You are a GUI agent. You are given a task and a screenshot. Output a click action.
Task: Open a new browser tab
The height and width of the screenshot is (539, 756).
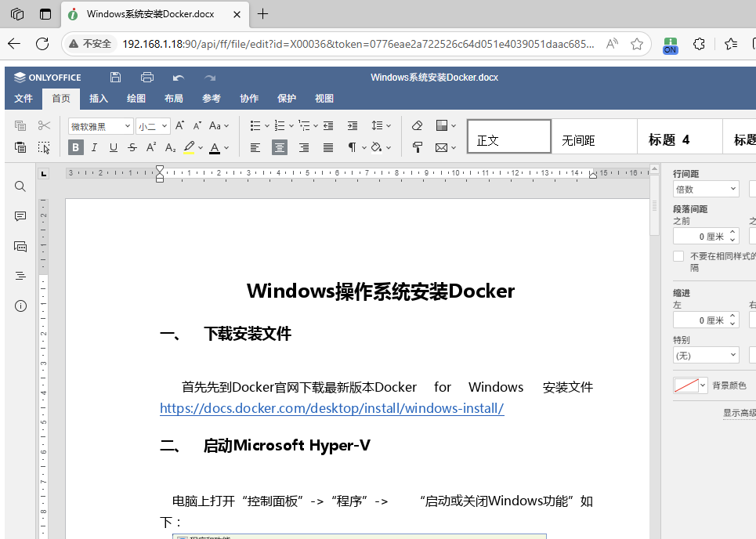tap(262, 14)
